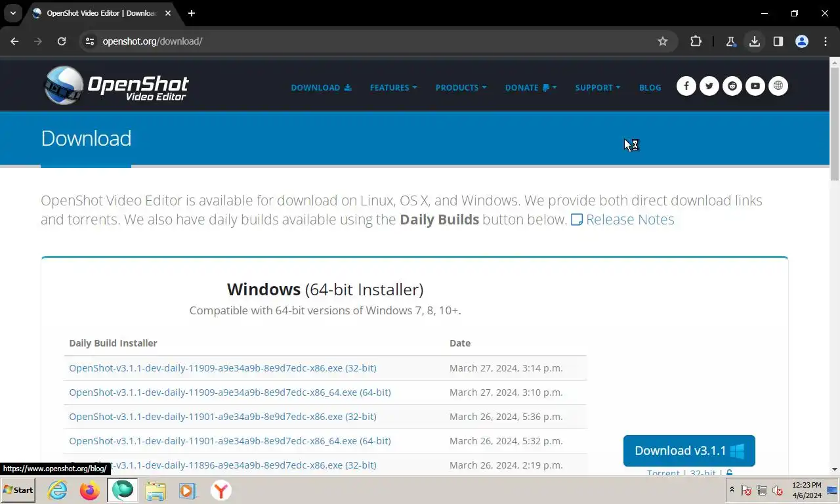Click the 'Daily Build Installer' column header
The width and height of the screenshot is (840, 504).
(113, 343)
